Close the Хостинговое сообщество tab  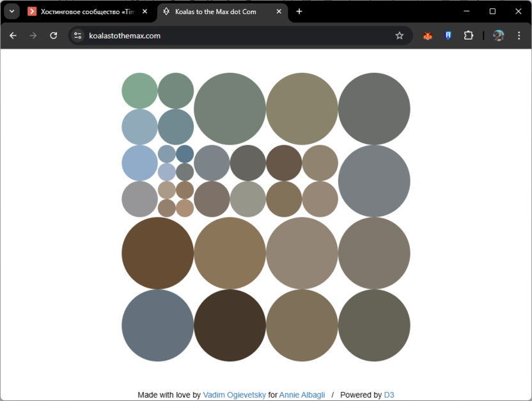145,12
